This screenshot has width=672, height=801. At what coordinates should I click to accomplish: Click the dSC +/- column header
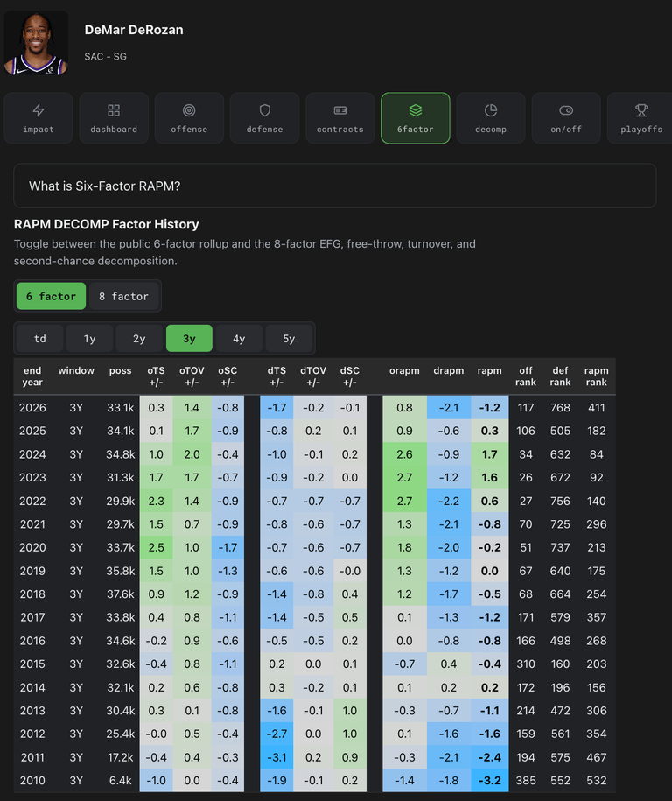coord(350,376)
